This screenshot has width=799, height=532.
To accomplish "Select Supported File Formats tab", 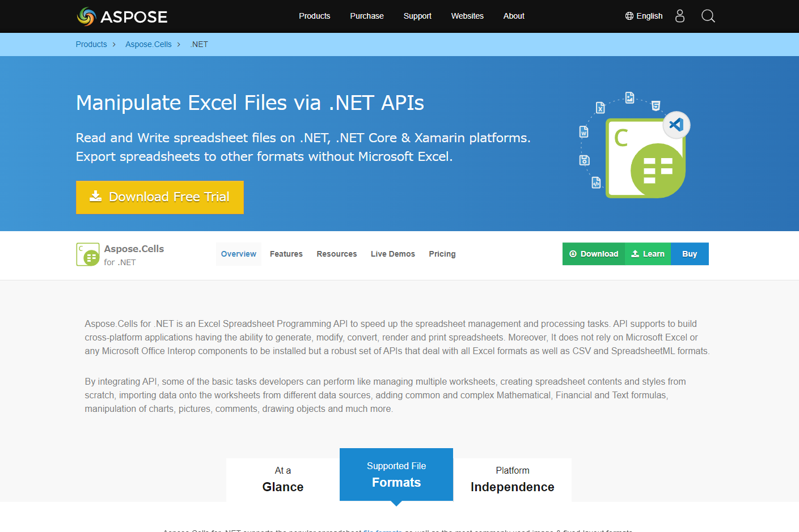I will [396, 475].
